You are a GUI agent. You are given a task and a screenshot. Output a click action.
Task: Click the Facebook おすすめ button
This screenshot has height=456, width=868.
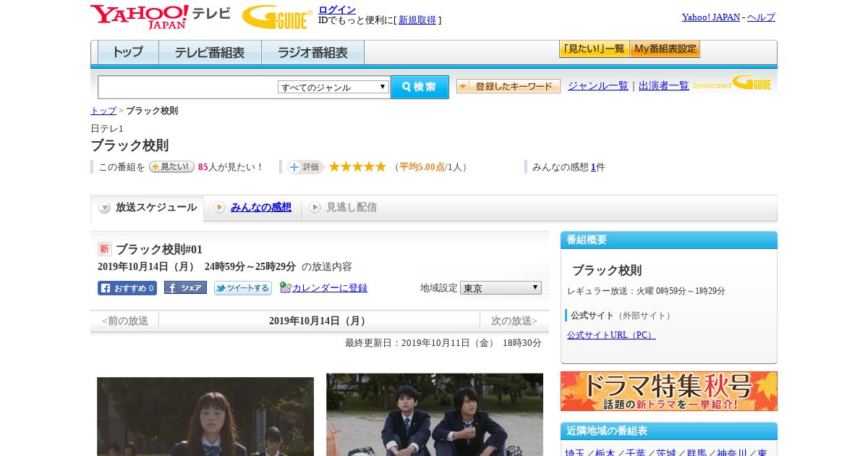click(127, 288)
